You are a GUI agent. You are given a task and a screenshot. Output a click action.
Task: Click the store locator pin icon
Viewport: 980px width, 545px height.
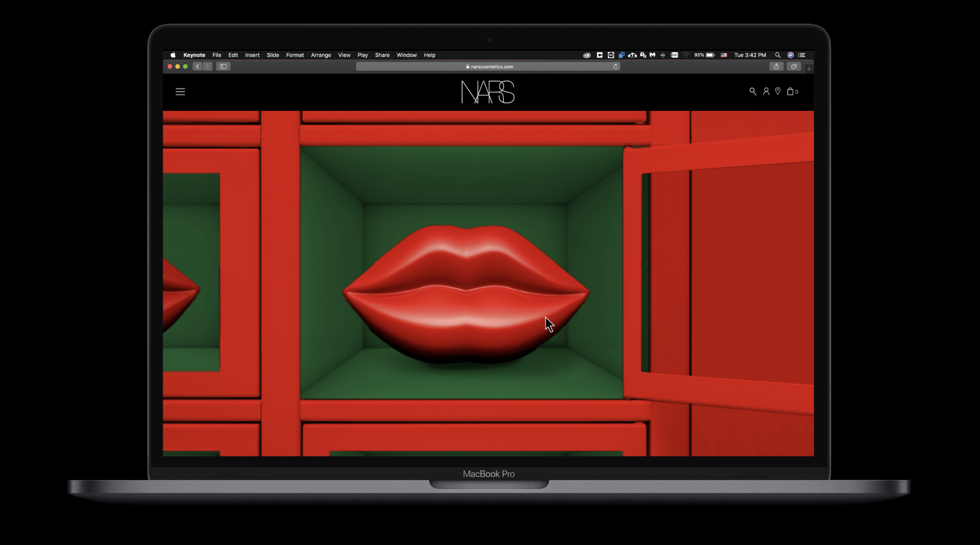[x=778, y=91]
